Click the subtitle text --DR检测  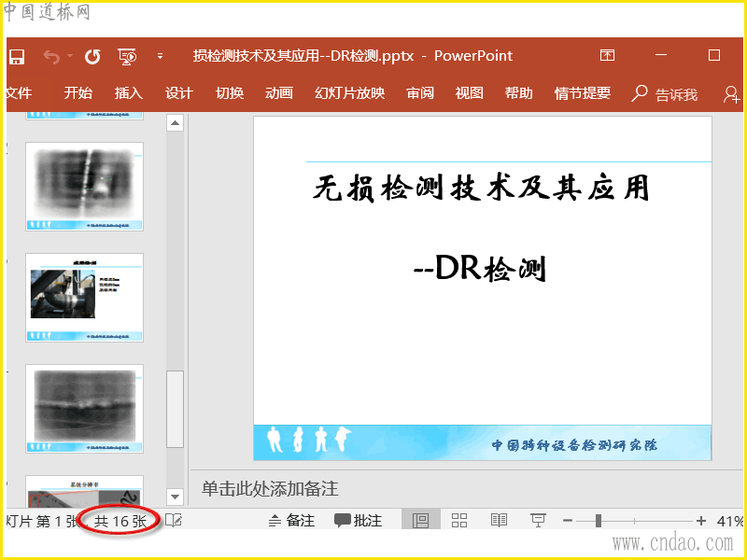pyautogui.click(x=480, y=268)
